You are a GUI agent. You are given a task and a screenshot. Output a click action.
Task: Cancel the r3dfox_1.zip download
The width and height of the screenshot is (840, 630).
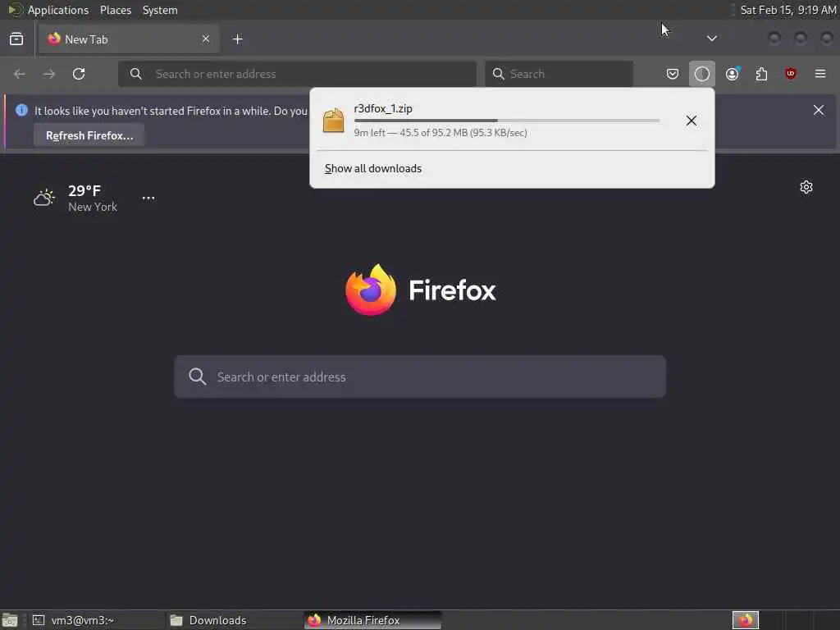(692, 121)
